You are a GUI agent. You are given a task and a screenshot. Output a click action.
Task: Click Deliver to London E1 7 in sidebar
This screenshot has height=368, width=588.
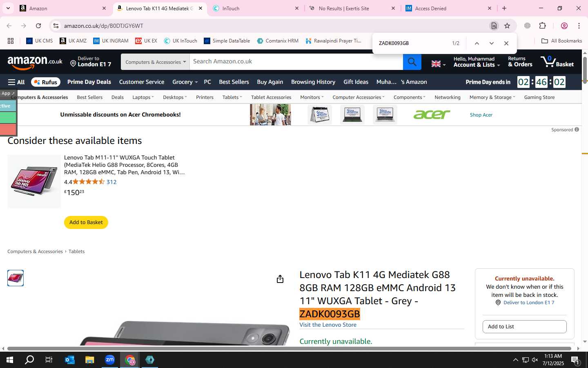tap(529, 303)
